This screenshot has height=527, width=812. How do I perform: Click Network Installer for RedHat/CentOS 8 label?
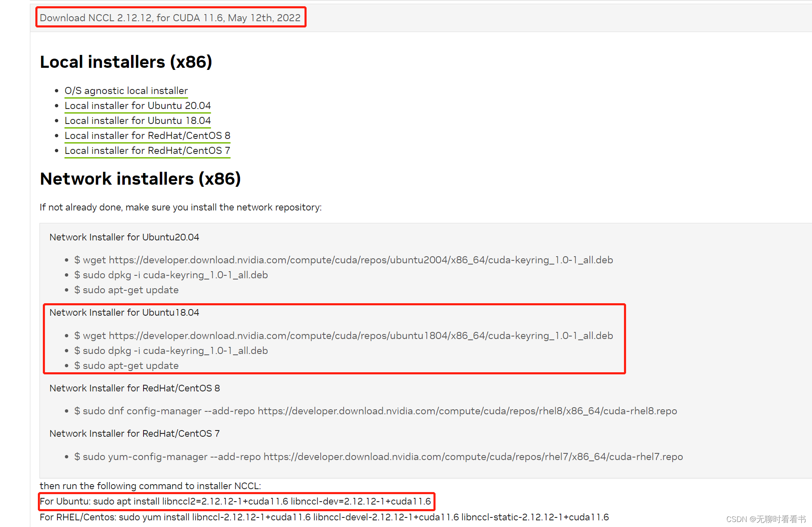(134, 388)
